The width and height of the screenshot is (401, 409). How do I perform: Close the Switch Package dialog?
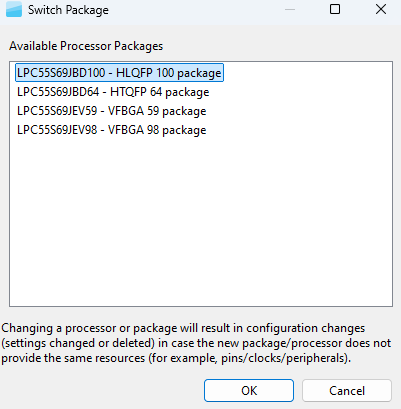(x=381, y=9)
